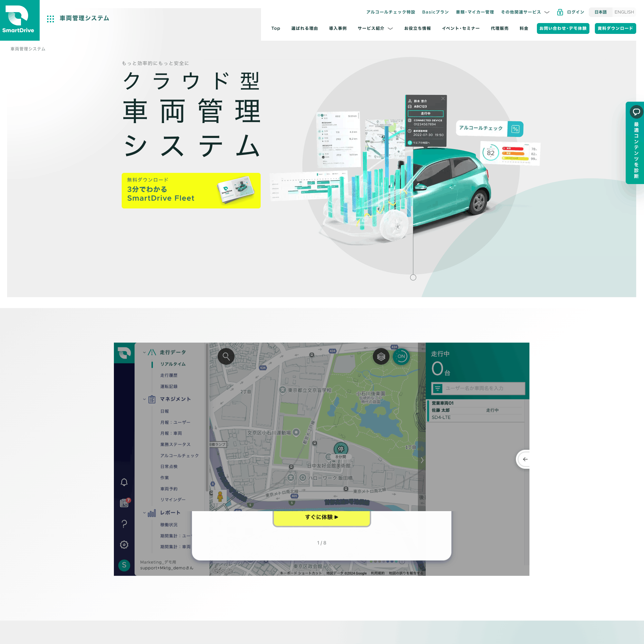Collapse the 走行データ tree section

[x=144, y=353]
